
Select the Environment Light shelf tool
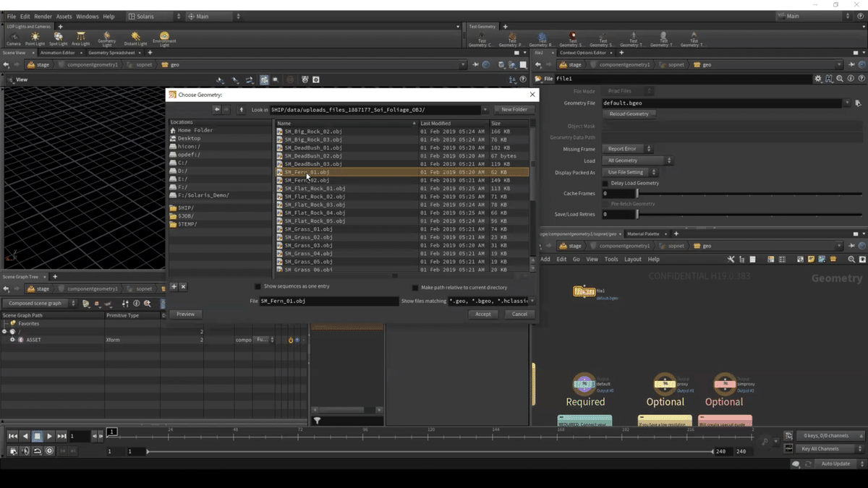[x=164, y=39]
